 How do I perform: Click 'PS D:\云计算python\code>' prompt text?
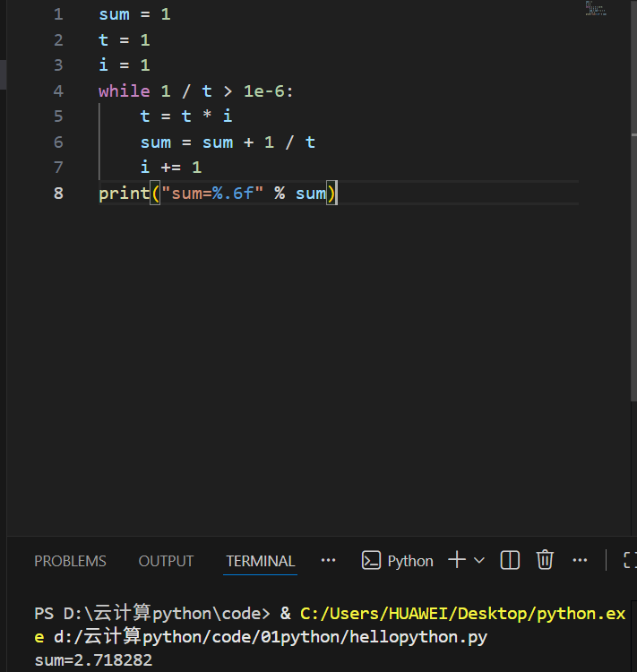(152, 613)
